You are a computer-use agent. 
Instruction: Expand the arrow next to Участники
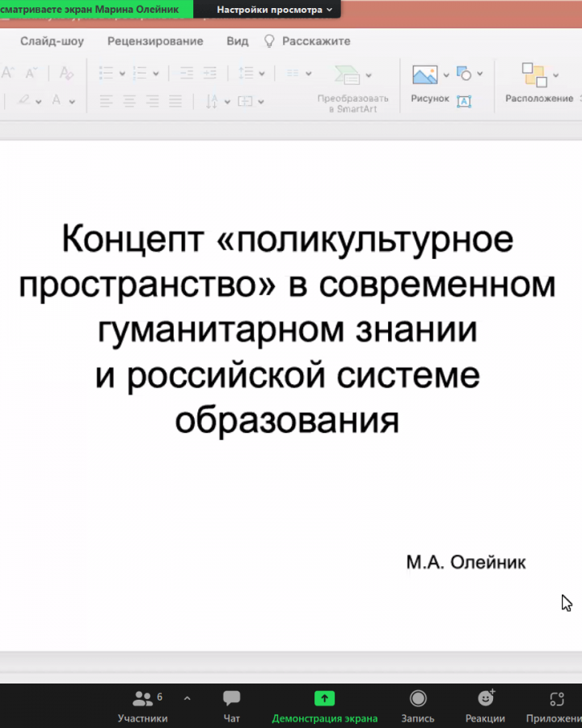click(188, 697)
